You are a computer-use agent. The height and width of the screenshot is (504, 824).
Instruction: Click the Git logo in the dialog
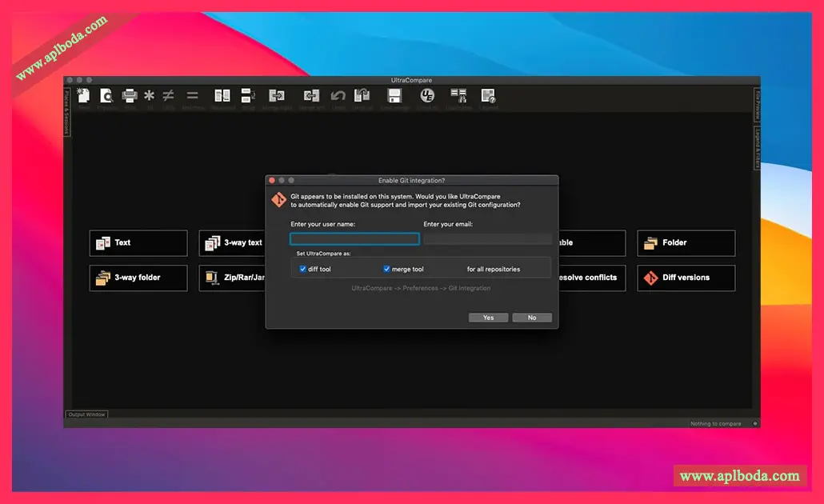(x=278, y=200)
